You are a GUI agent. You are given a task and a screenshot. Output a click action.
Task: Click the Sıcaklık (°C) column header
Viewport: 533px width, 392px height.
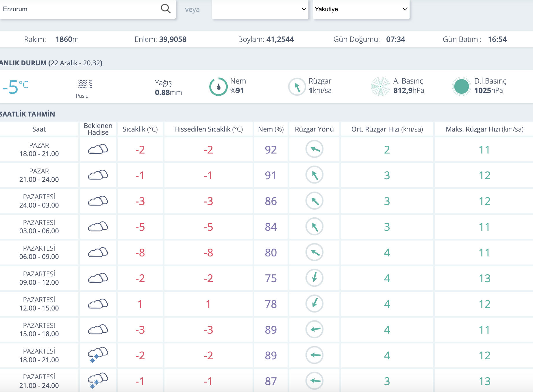[x=140, y=129]
